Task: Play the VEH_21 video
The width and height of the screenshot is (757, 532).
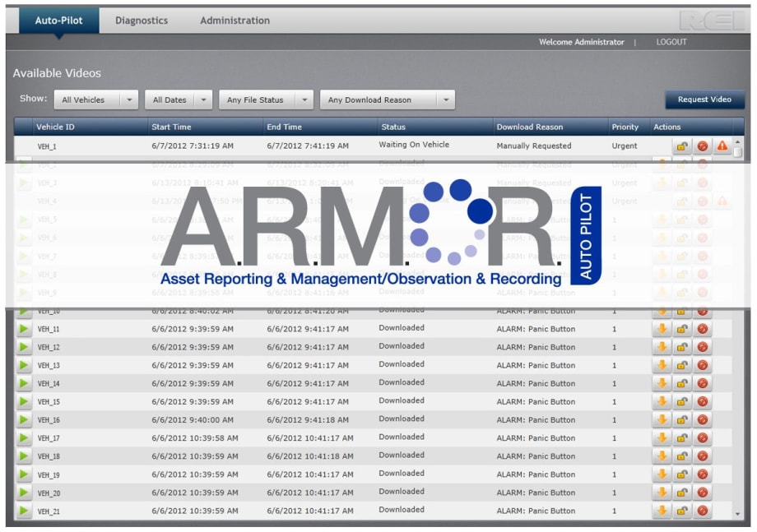Action: [24, 511]
